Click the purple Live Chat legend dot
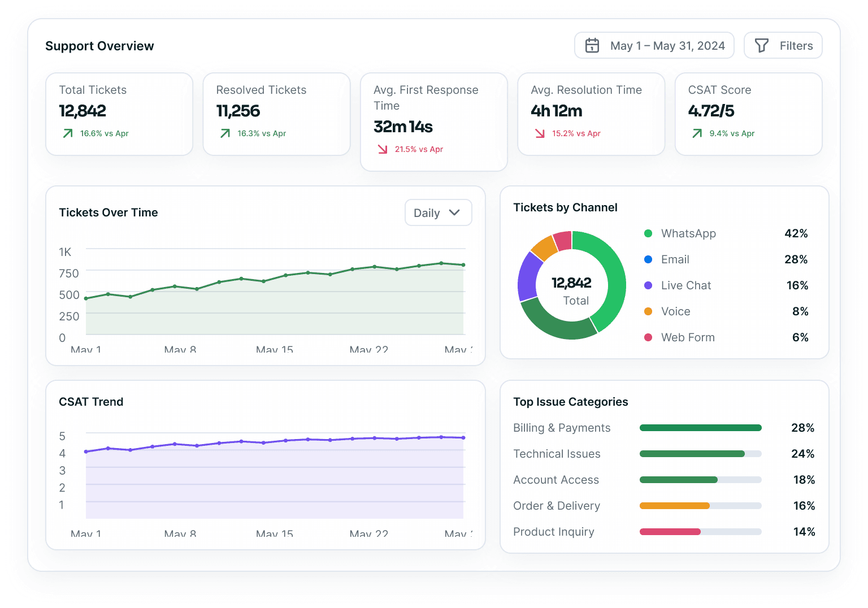Viewport: 868px width, 608px height. 648,285
